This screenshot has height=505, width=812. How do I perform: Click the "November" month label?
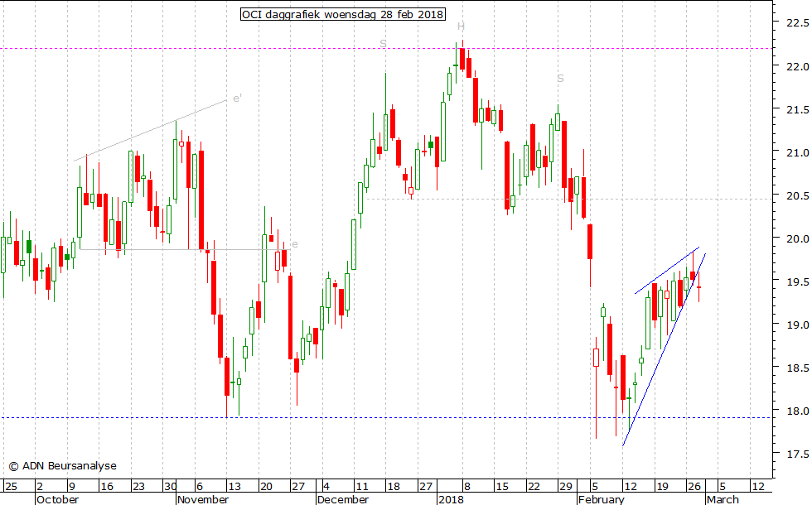[202, 499]
